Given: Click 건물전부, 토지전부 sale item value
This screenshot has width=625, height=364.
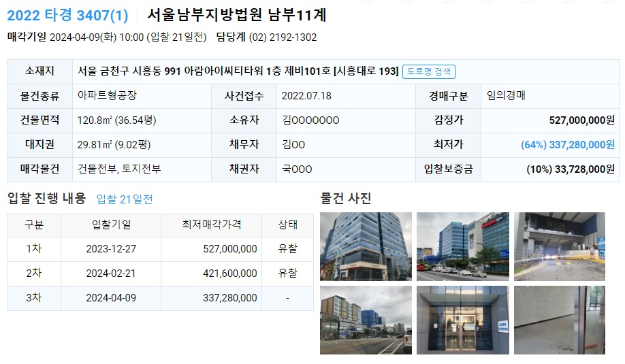Looking at the screenshot, I should (x=119, y=169).
